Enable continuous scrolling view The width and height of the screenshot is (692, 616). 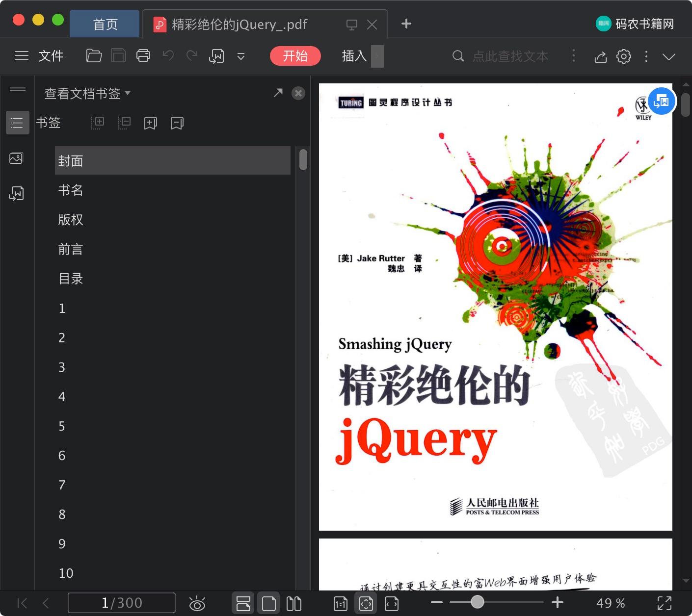click(243, 603)
